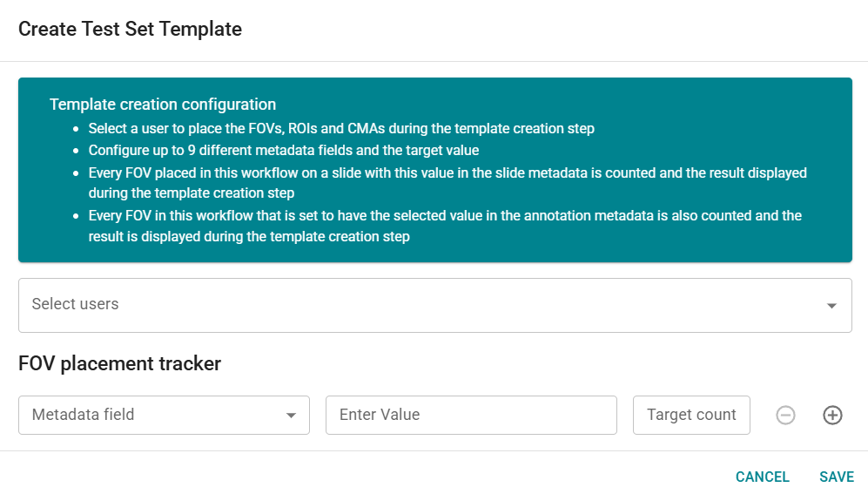Click the Metadata field placeholder text
The width and height of the screenshot is (868, 494).
[x=83, y=415]
